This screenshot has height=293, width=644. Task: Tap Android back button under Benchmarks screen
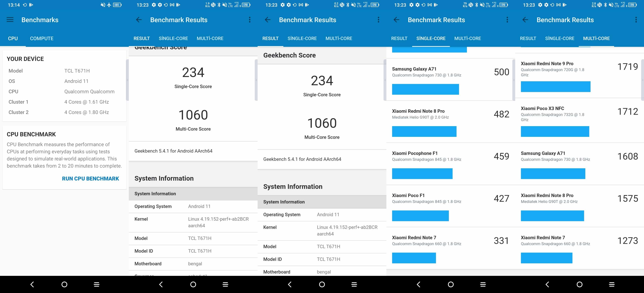[32, 284]
